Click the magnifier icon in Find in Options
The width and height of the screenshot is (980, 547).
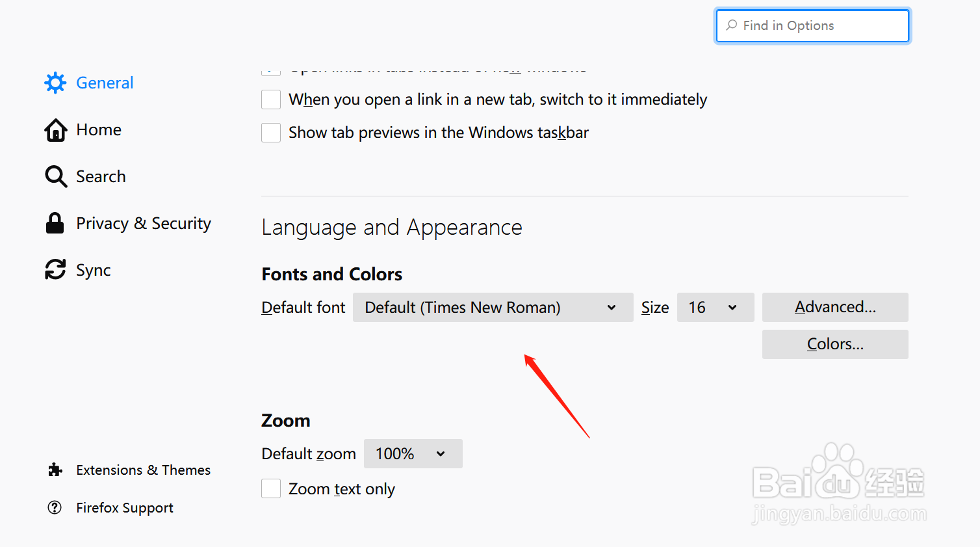pyautogui.click(x=732, y=25)
